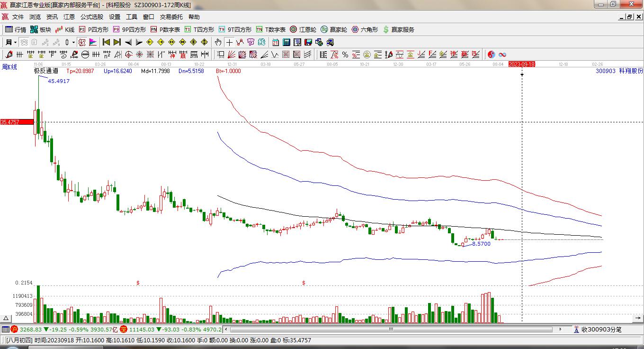Viewport: 644px width, 349px height.
Task: Toggle the crosshair cursor button
Action: [229, 42]
